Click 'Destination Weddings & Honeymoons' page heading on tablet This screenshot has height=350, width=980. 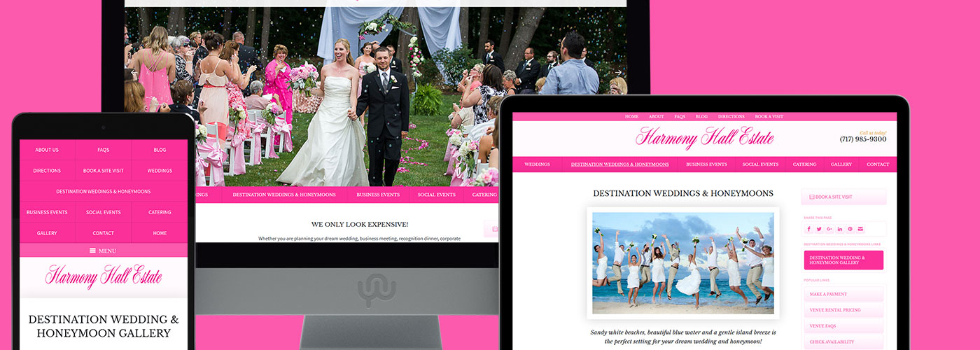point(683,193)
